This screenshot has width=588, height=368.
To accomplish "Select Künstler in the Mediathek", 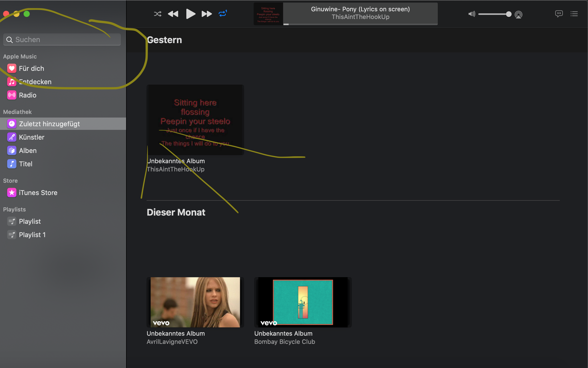I will coord(32,137).
